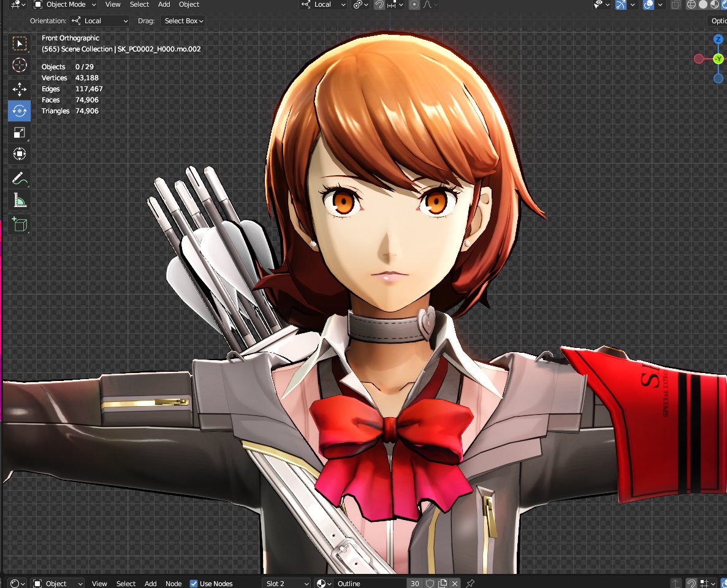Switch to material preview shading
The width and height of the screenshot is (727, 588).
click(715, 5)
